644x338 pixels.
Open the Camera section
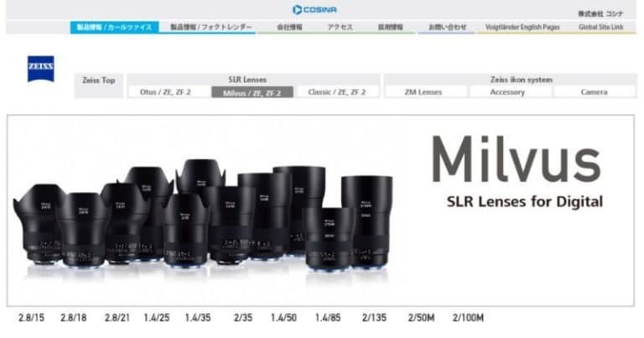[x=594, y=92]
